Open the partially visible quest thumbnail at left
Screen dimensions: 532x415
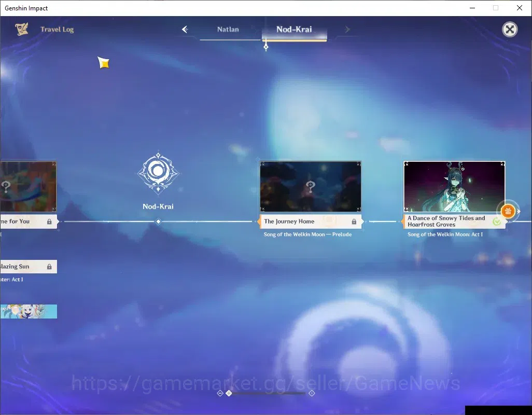(28, 186)
